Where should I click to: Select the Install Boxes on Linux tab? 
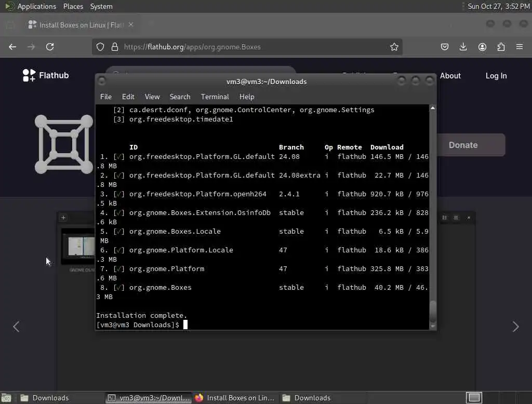point(81,25)
